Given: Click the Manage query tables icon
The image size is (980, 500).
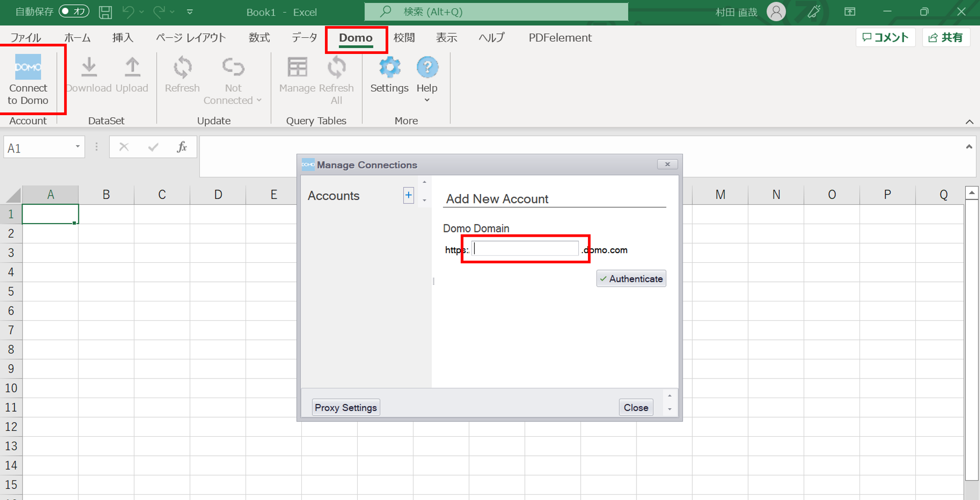Looking at the screenshot, I should [297, 67].
